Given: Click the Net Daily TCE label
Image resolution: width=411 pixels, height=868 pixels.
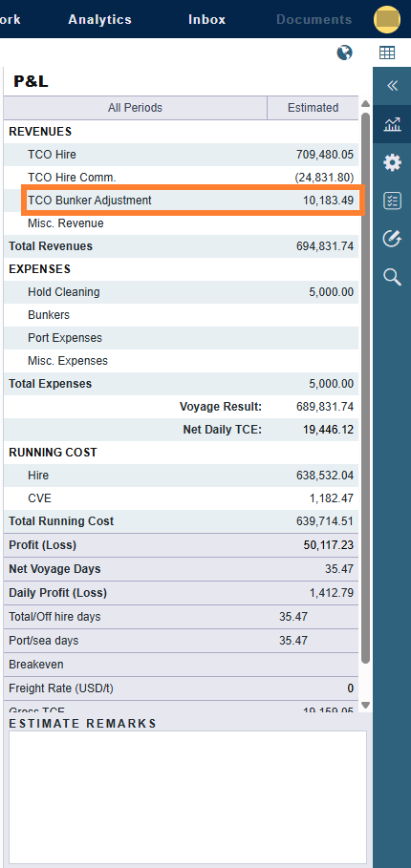Looking at the screenshot, I should pos(222,430).
